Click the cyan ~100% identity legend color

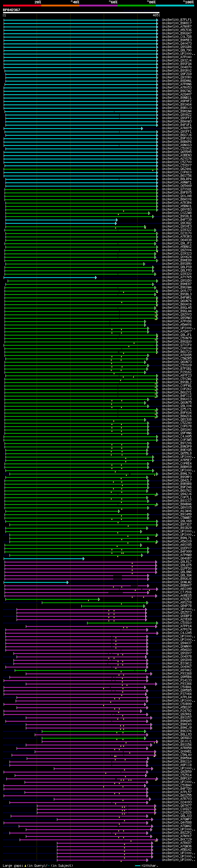click(175, 6)
